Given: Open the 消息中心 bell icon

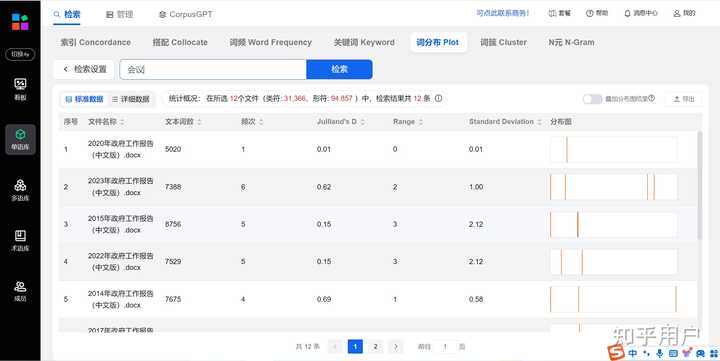Looking at the screenshot, I should 627,14.
